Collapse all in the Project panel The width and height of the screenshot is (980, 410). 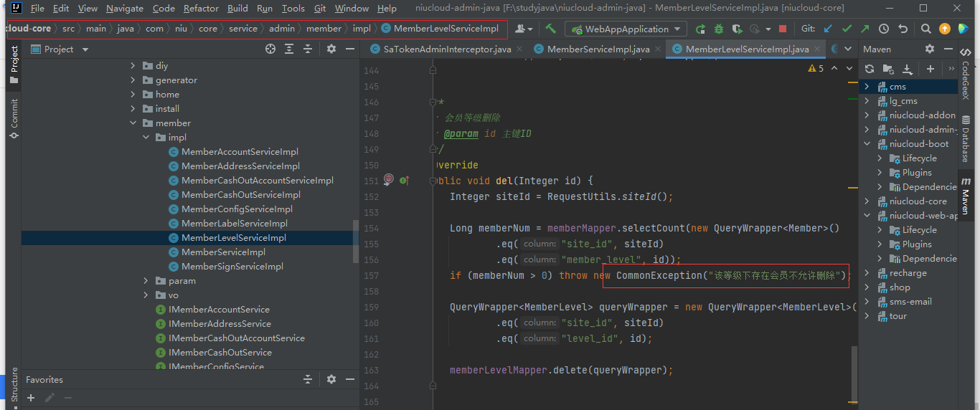point(308,49)
